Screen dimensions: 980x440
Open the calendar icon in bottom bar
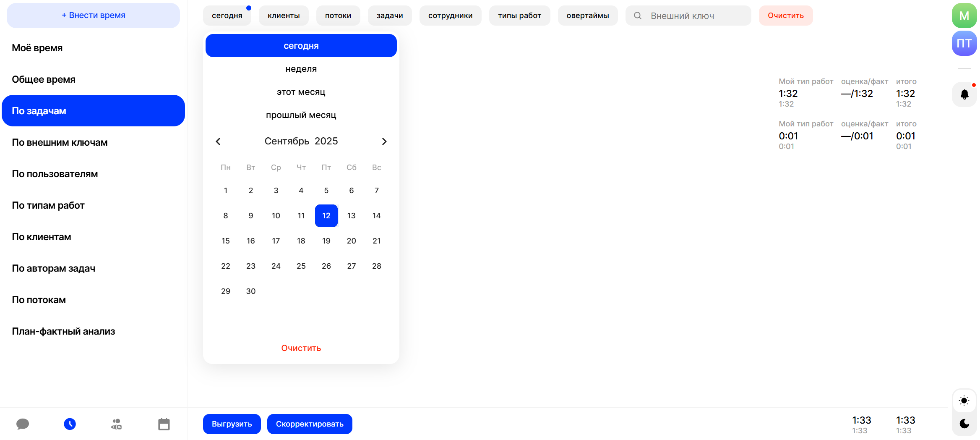(164, 424)
